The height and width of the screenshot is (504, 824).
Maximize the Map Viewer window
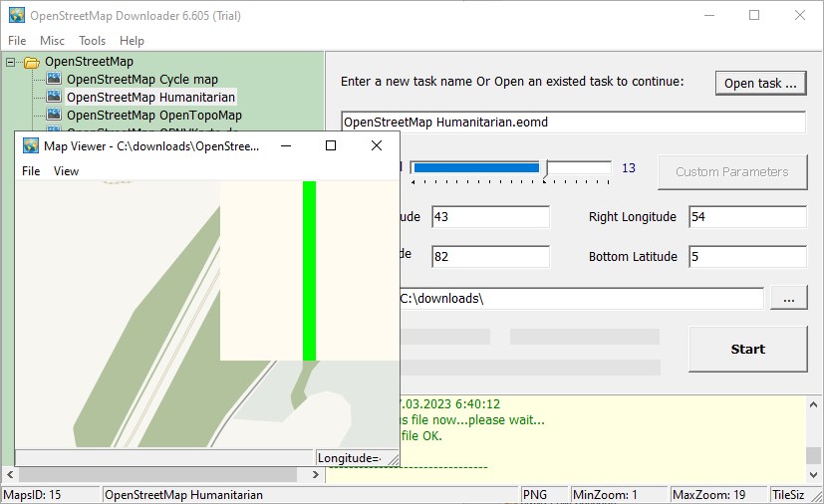point(331,145)
